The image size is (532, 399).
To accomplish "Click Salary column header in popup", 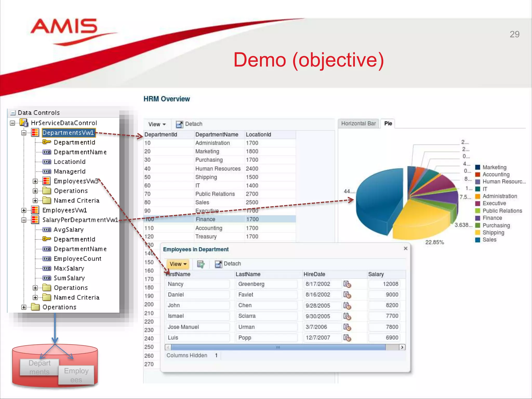I will coord(387,274).
